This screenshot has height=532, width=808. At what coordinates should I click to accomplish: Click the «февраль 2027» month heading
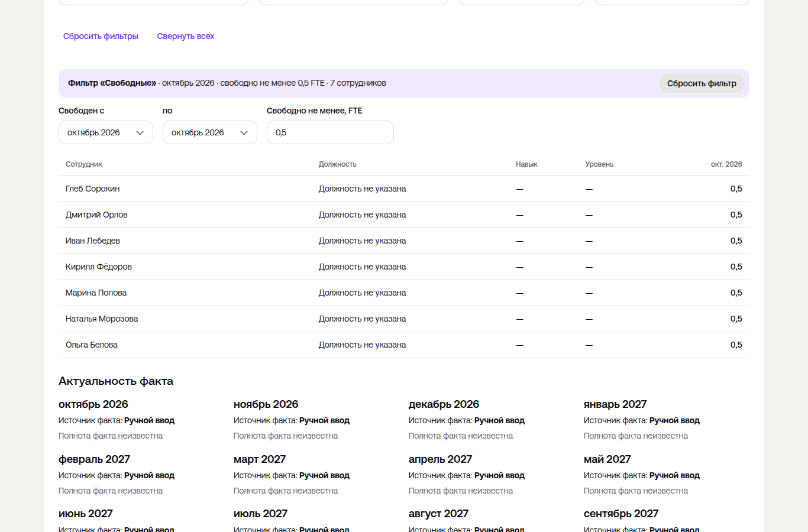[94, 459]
